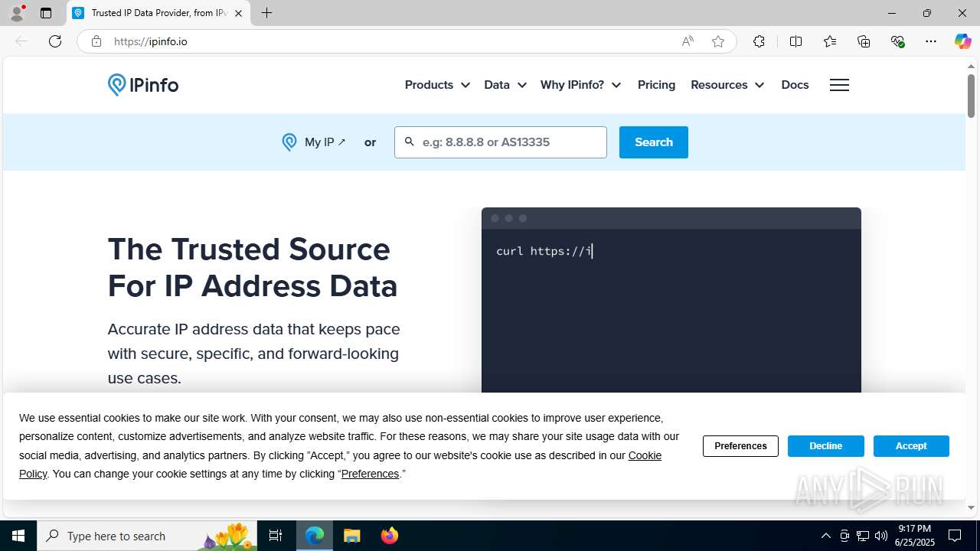Click the IP search input field

point(501,142)
